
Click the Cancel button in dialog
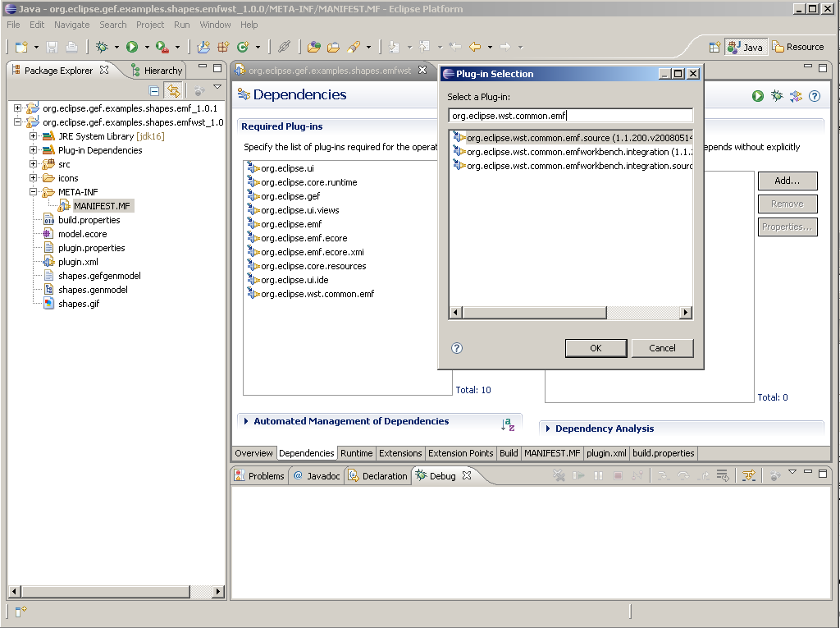[662, 348]
